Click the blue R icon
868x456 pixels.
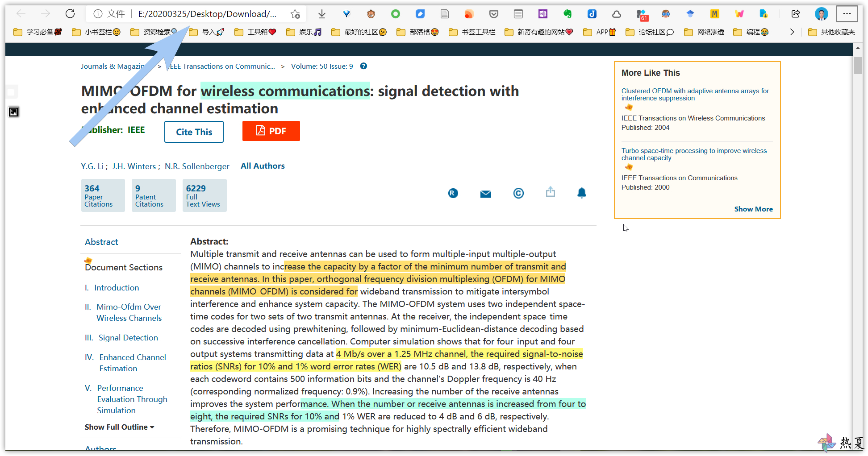click(453, 193)
